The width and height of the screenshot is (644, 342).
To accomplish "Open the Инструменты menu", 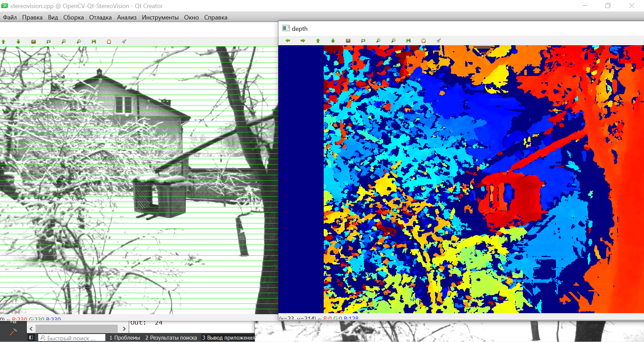I will [160, 17].
